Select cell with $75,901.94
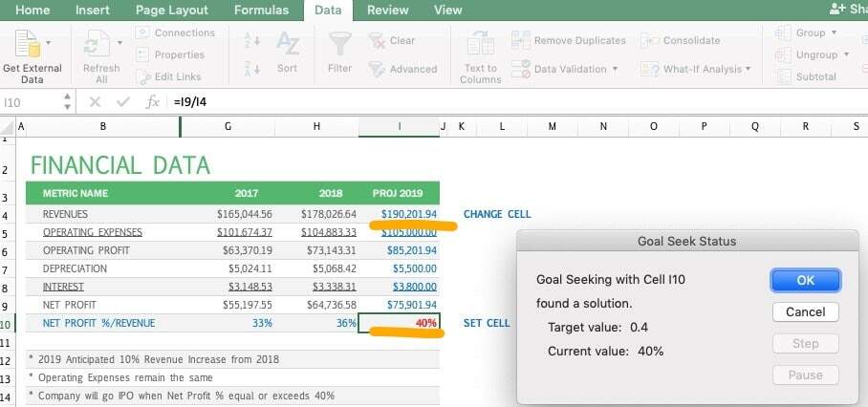Screen dimensions: 868x407 (400, 305)
